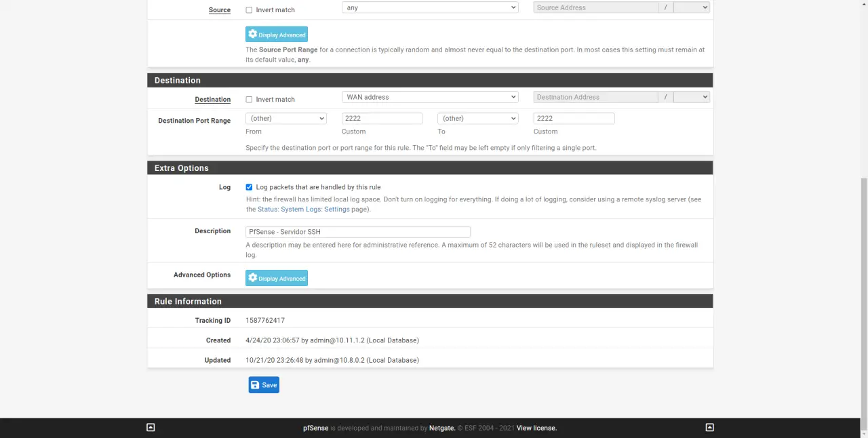Screen dimensions: 868x438
Task: Open the Netgate link in footer
Action: coord(441,428)
